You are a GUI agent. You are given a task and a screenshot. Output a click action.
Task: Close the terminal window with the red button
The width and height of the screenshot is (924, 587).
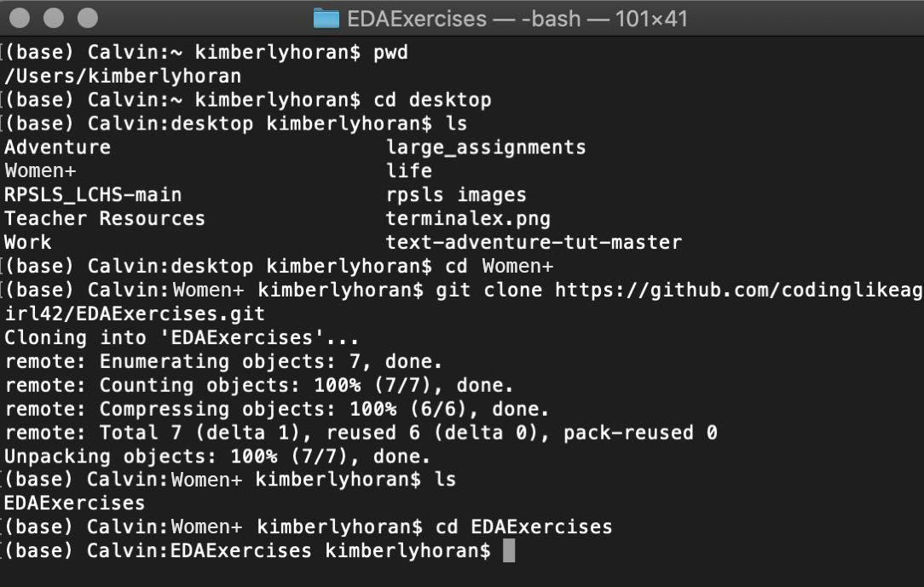pos(20,18)
